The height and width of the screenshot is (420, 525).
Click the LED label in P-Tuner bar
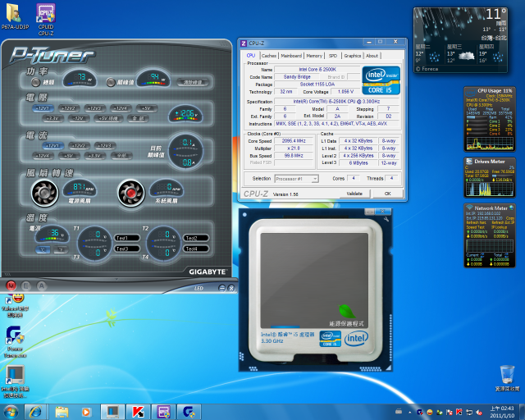(x=199, y=289)
